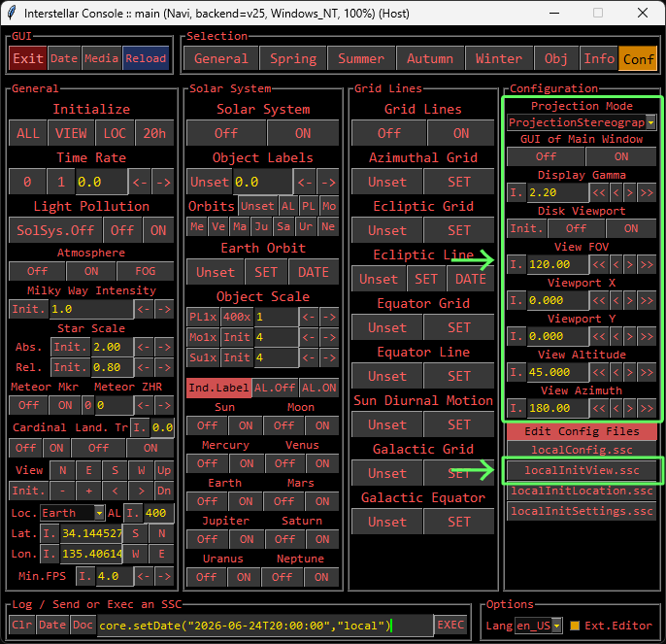666x644 pixels.
Task: Click the EXEC button
Action: (450, 625)
